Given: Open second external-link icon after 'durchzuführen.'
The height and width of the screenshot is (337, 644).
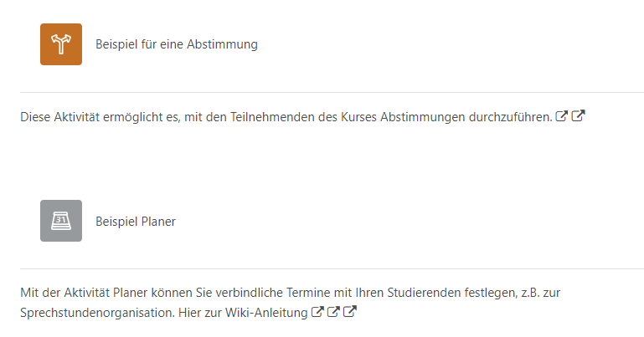Looking at the screenshot, I should click(578, 116).
